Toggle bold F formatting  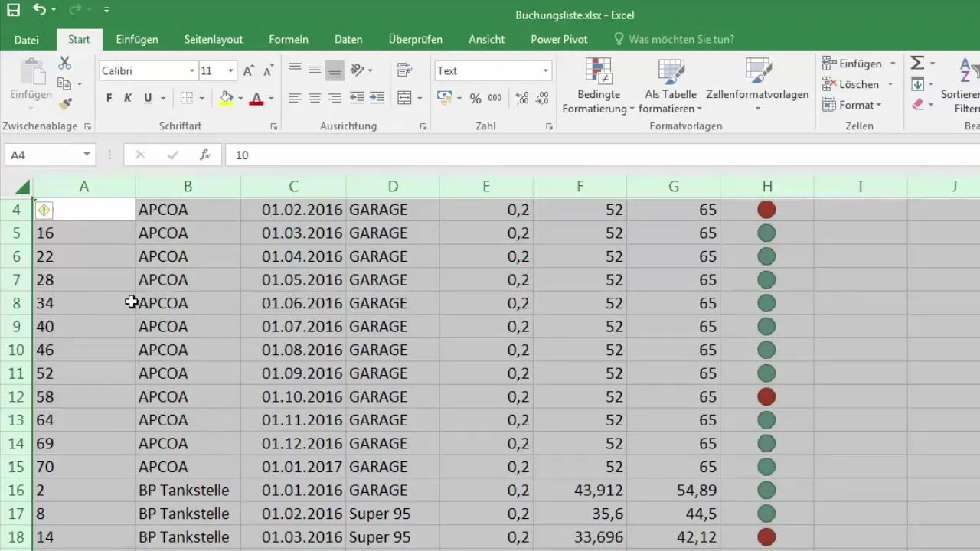[x=109, y=98]
